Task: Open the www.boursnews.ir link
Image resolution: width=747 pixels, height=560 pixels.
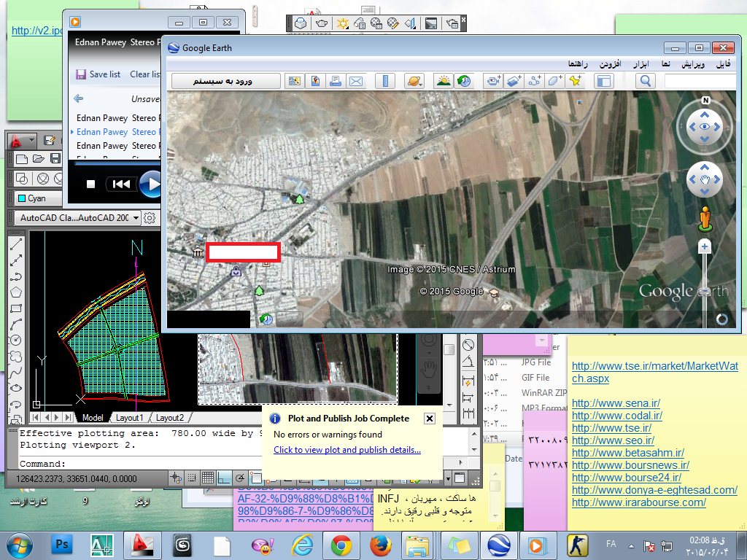Action: (630, 465)
